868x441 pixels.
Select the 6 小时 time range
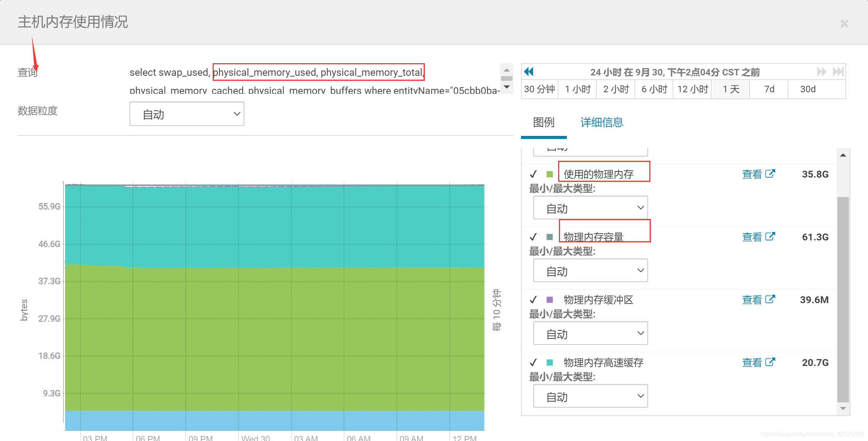point(654,89)
